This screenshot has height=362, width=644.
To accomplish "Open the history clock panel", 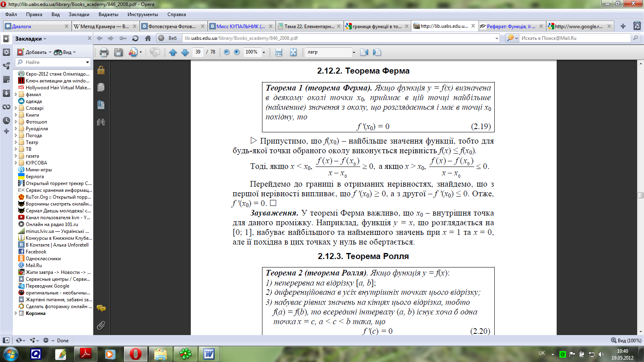I will [6, 121].
